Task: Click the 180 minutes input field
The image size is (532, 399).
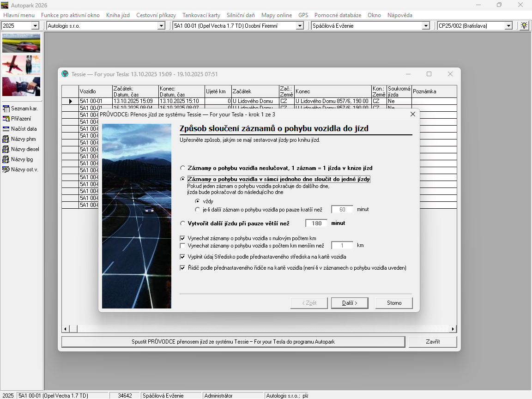Action: tap(316, 224)
